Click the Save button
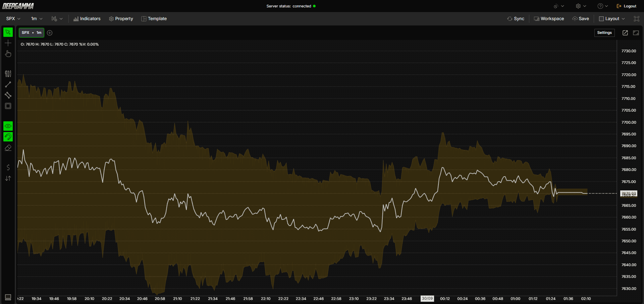The width and height of the screenshot is (644, 304). [x=581, y=19]
